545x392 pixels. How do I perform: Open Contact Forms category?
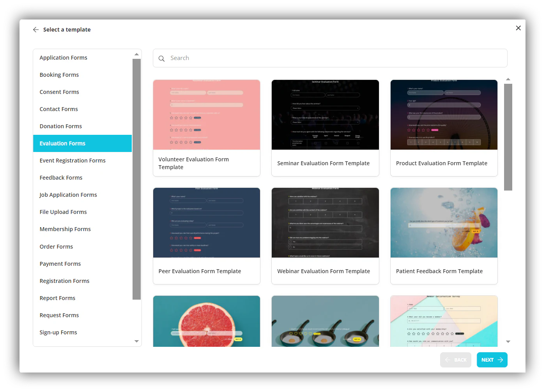coord(82,109)
